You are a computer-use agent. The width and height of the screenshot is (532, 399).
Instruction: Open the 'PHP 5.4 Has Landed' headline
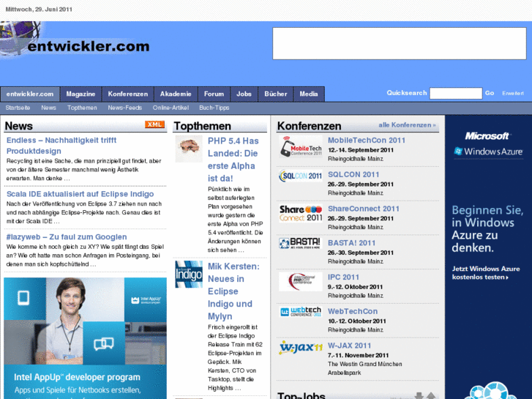tap(233, 160)
